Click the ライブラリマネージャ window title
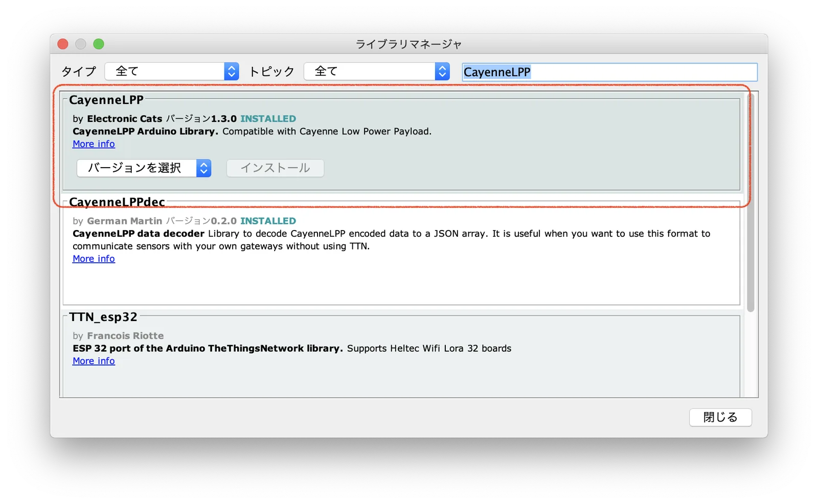This screenshot has height=504, width=818. coord(409,44)
